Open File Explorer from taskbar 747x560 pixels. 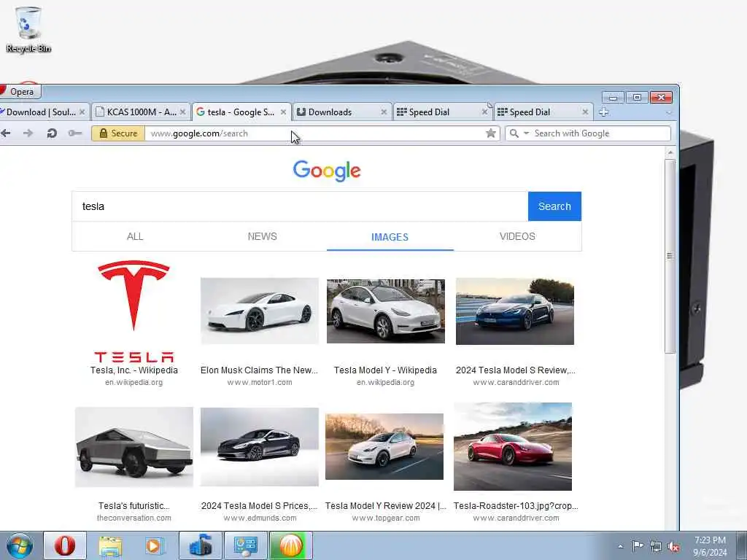coord(111,545)
